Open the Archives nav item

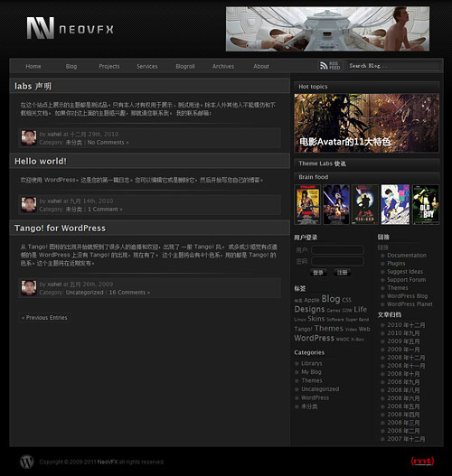point(223,66)
